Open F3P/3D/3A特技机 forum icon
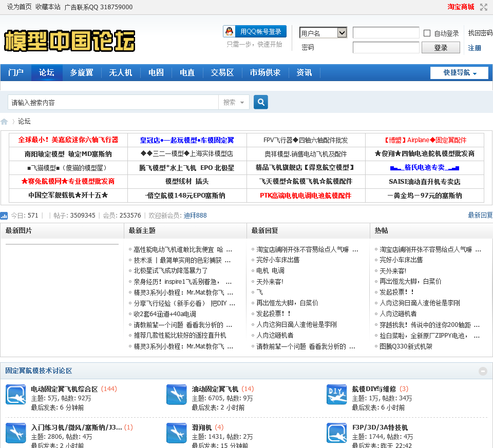Image resolution: width=493 pixels, height=448 pixels. pos(337,433)
